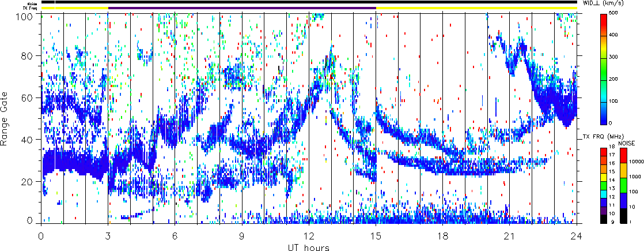Select the x-axis tick label 3
The image size is (644, 251).
(x=108, y=236)
